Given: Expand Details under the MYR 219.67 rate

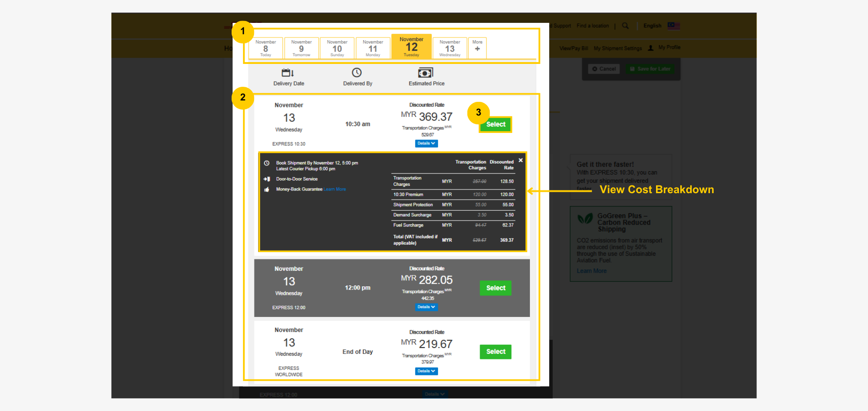Looking at the screenshot, I should pos(426,371).
